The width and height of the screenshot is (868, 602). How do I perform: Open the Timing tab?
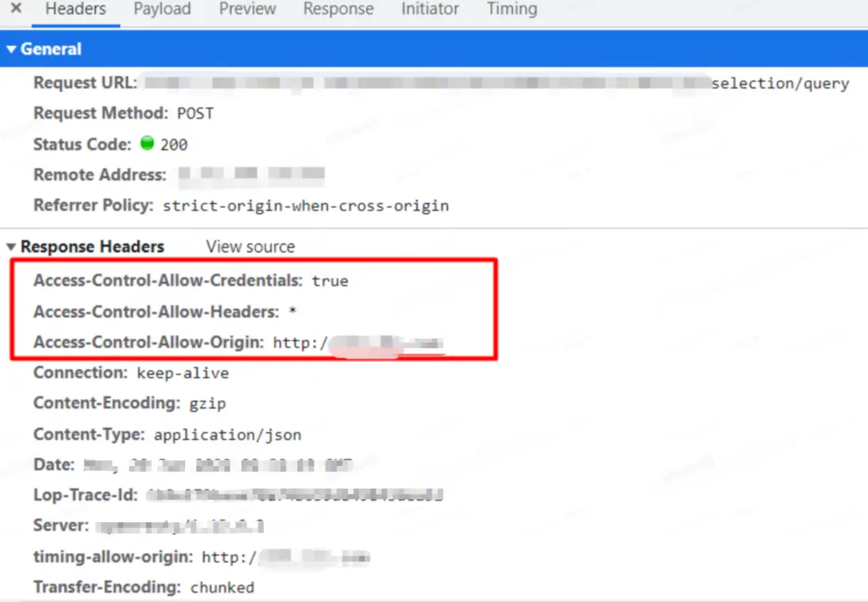coord(512,9)
